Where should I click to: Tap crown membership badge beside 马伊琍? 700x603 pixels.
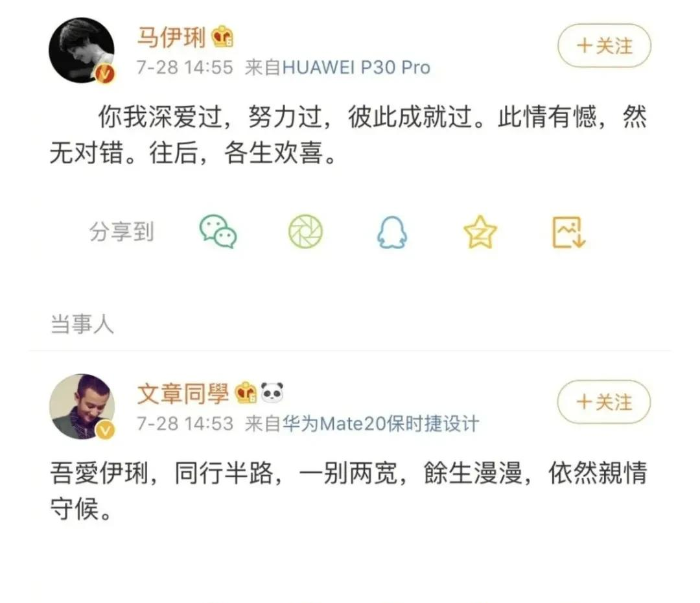pyautogui.click(x=222, y=36)
